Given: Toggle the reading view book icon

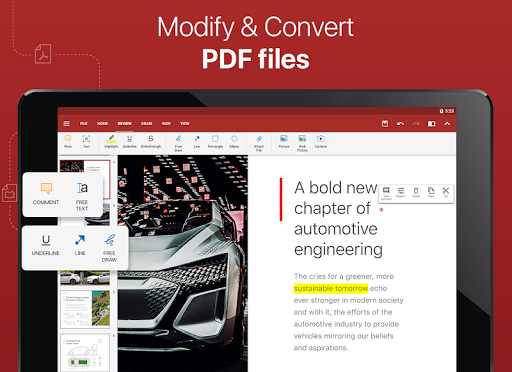Looking at the screenshot, I should tap(431, 124).
